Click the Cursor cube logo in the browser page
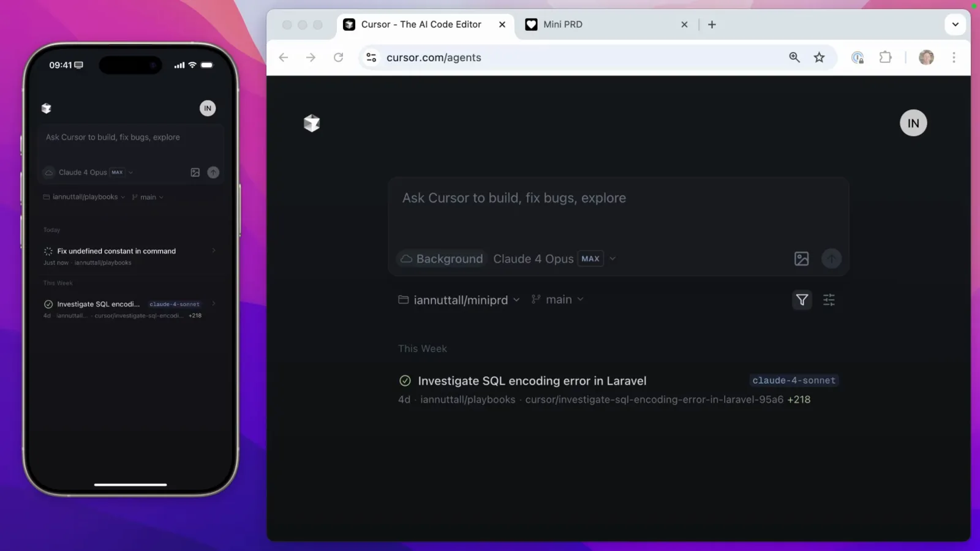Screen dimensions: 980x551 [x=312, y=123]
